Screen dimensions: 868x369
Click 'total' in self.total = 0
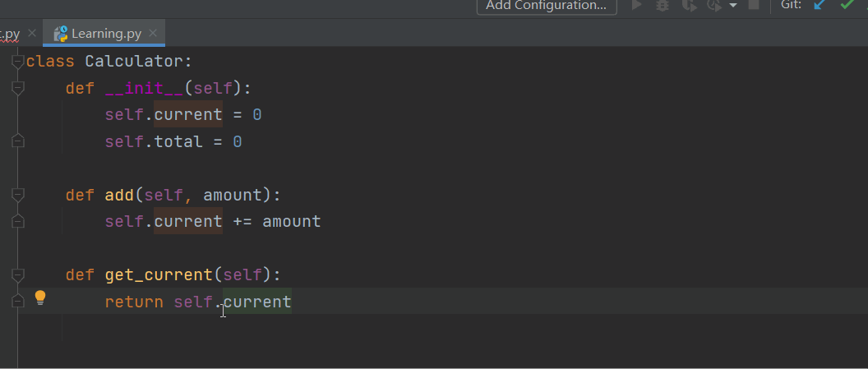pos(178,141)
